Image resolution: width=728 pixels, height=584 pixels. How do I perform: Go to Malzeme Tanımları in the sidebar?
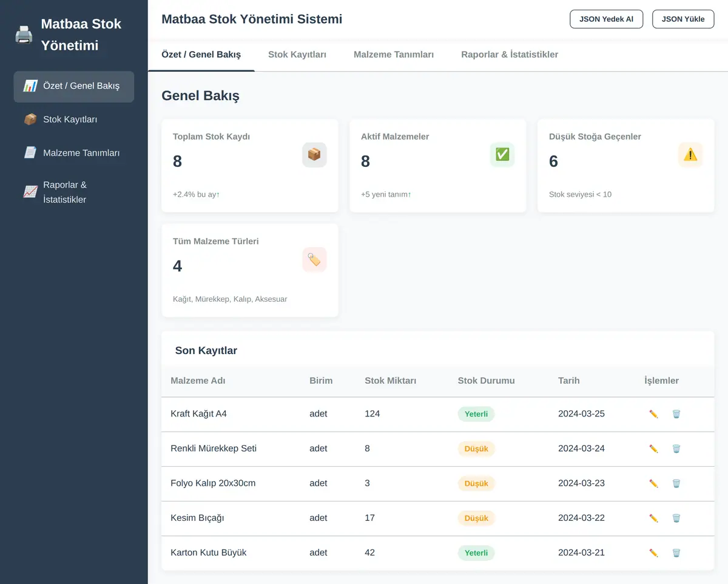[74, 153]
